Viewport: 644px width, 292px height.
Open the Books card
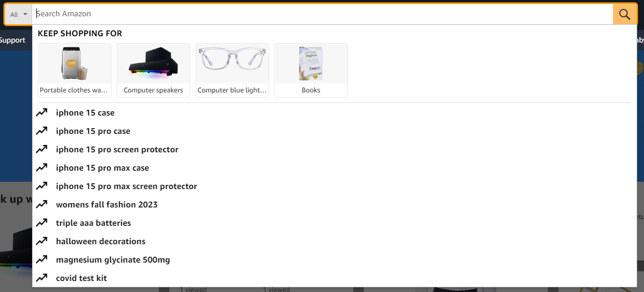(311, 70)
